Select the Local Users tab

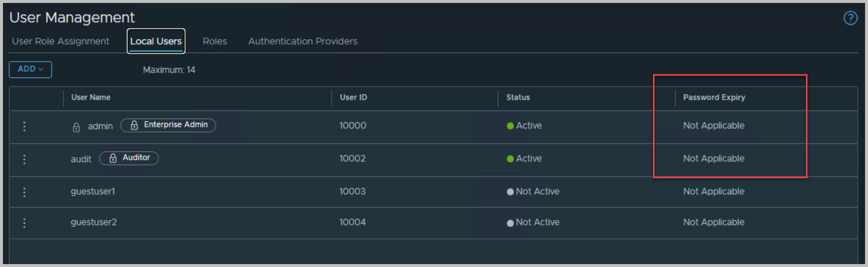coord(156,41)
